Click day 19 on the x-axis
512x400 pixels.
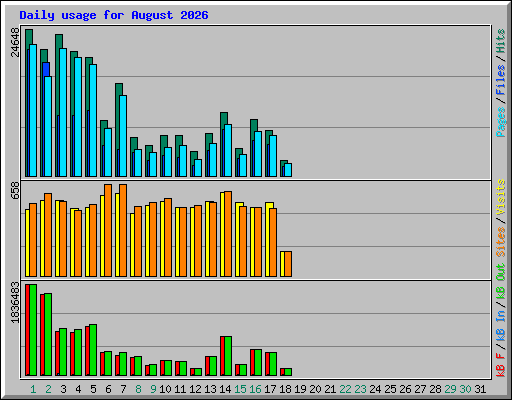(x=300, y=389)
